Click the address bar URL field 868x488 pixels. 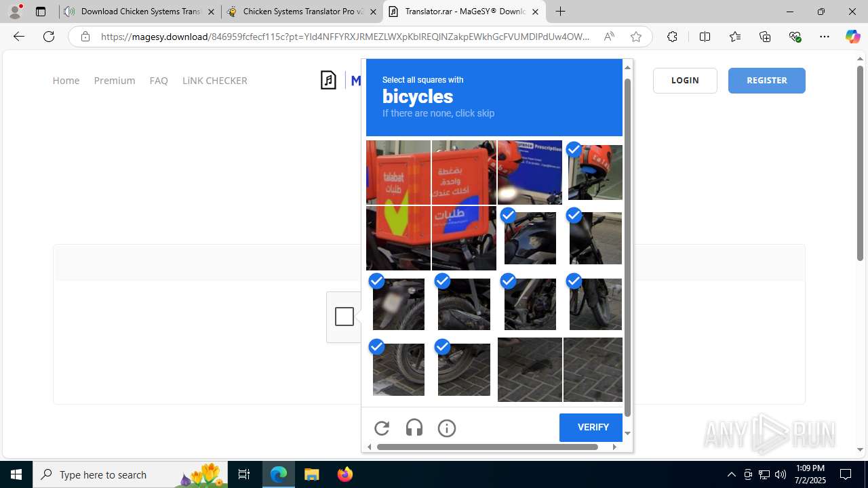click(344, 37)
